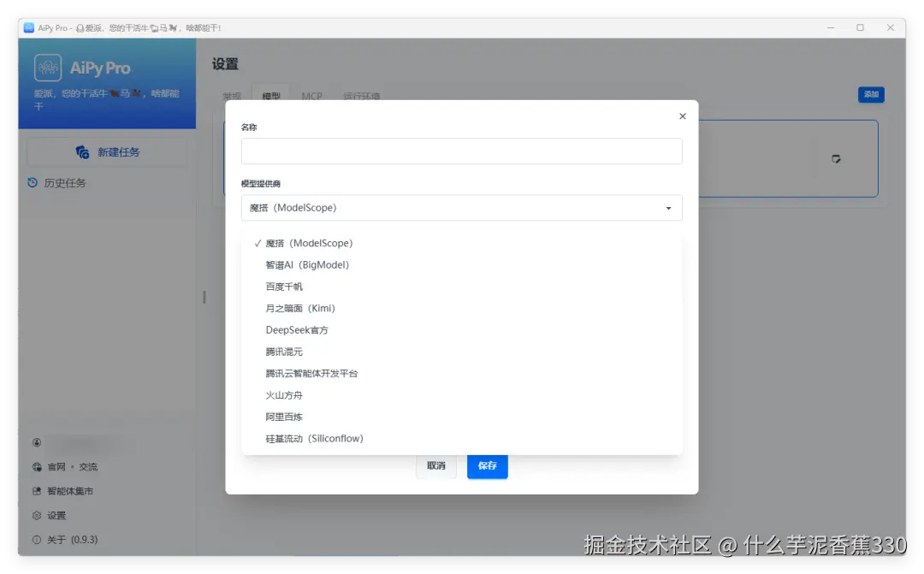Click the 取消 cancel button

436,465
